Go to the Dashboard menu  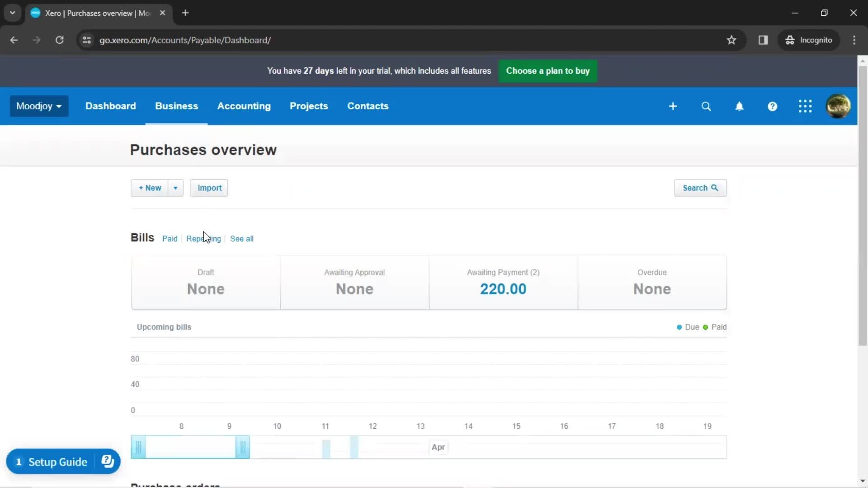coord(111,106)
